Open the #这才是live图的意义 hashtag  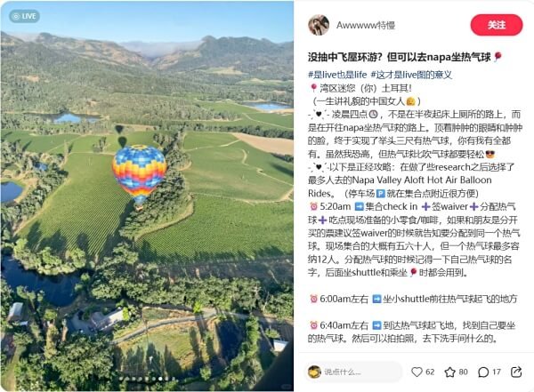click(x=411, y=75)
